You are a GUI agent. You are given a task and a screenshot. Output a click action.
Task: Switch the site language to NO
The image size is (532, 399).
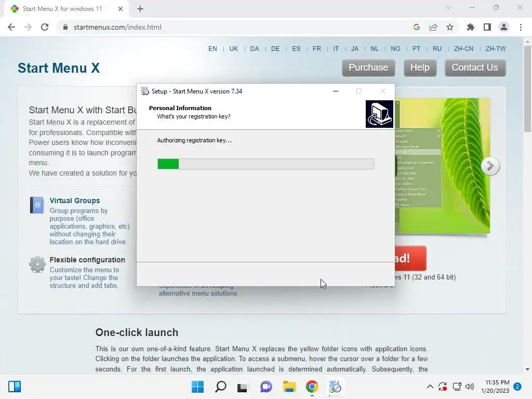pos(395,49)
